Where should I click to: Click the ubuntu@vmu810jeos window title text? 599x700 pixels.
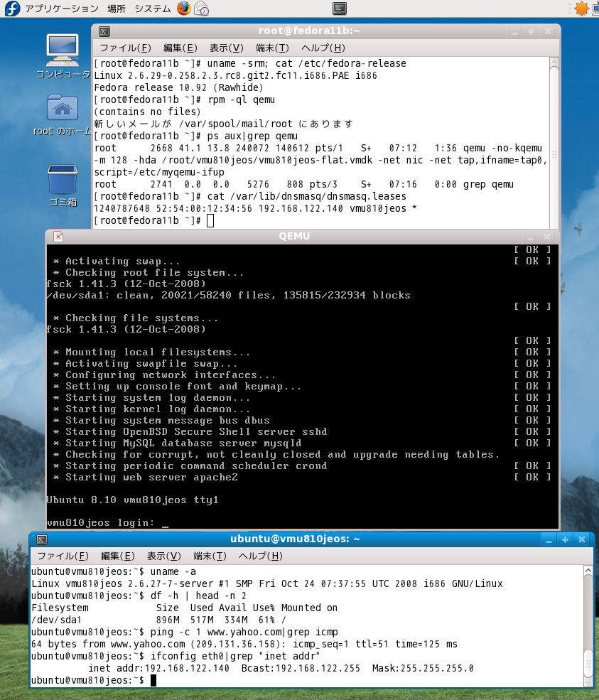[295, 539]
